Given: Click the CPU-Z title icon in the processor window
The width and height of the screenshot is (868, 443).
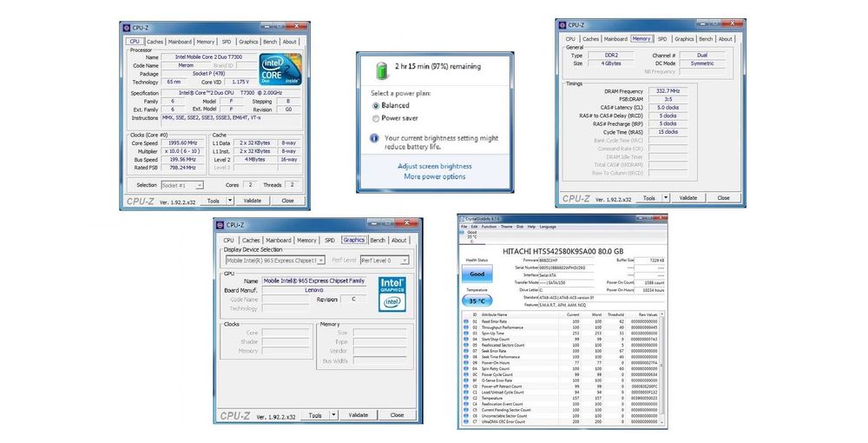Looking at the screenshot, I should click(126, 28).
